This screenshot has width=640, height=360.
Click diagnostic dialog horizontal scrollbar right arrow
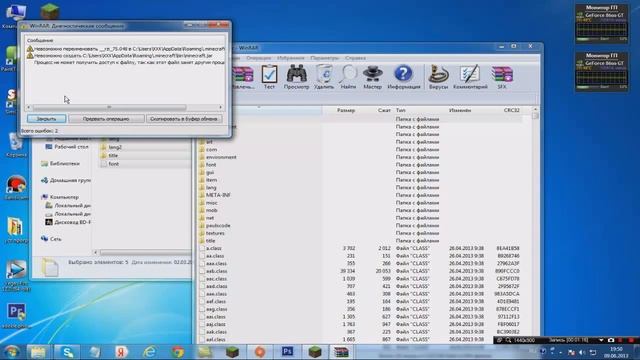coord(220,107)
